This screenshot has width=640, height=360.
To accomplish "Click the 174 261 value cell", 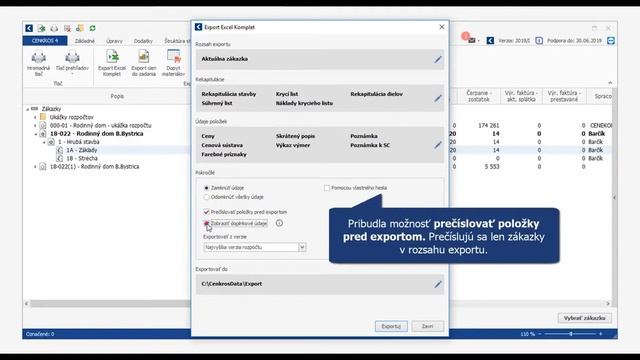I will pyautogui.click(x=489, y=126).
